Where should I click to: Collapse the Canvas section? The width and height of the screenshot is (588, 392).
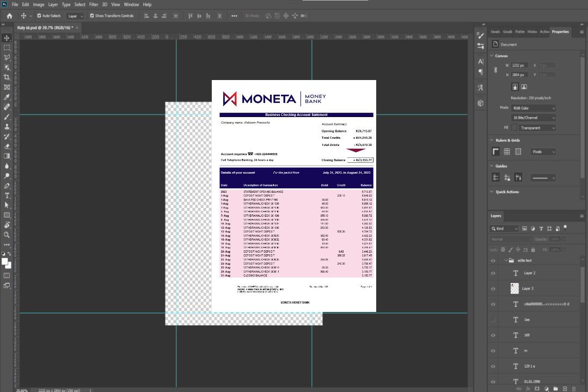click(492, 56)
